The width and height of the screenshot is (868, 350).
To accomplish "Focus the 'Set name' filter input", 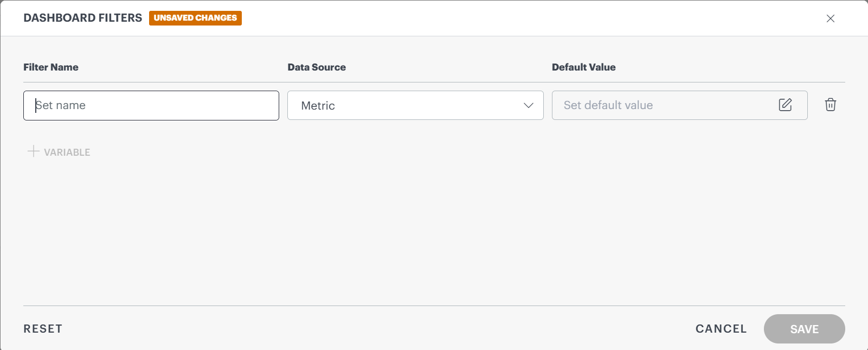I will pyautogui.click(x=151, y=105).
